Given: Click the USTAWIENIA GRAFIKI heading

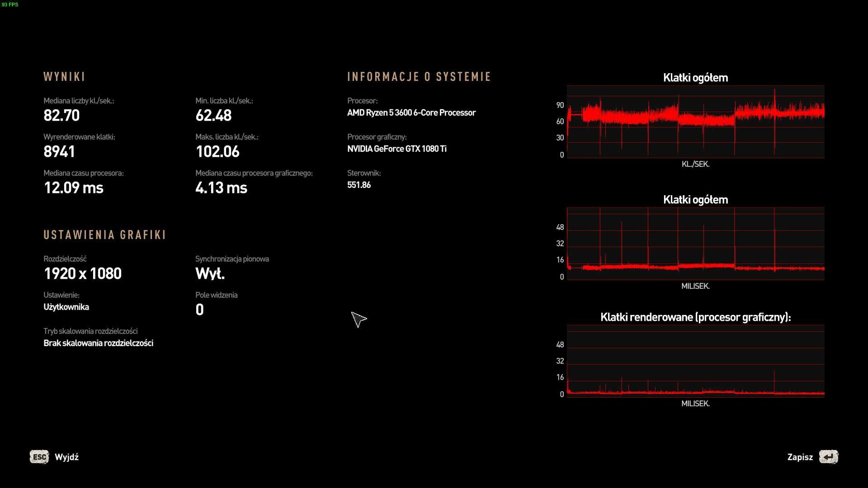Looking at the screenshot, I should [x=105, y=235].
